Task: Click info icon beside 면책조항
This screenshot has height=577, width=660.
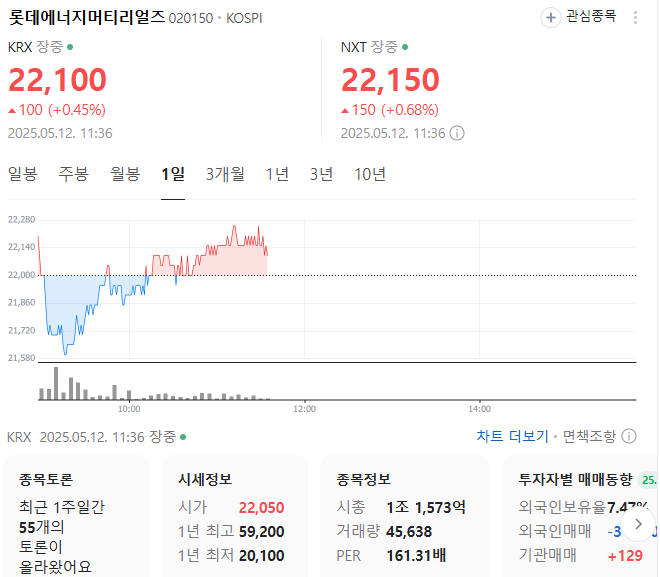Action: [629, 436]
